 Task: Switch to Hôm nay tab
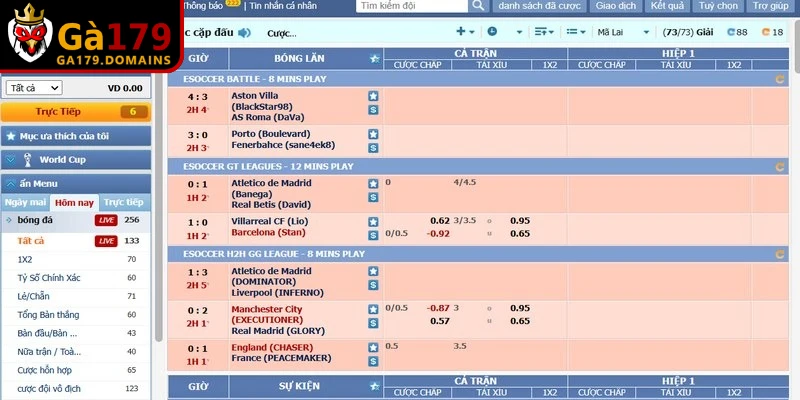point(74,203)
